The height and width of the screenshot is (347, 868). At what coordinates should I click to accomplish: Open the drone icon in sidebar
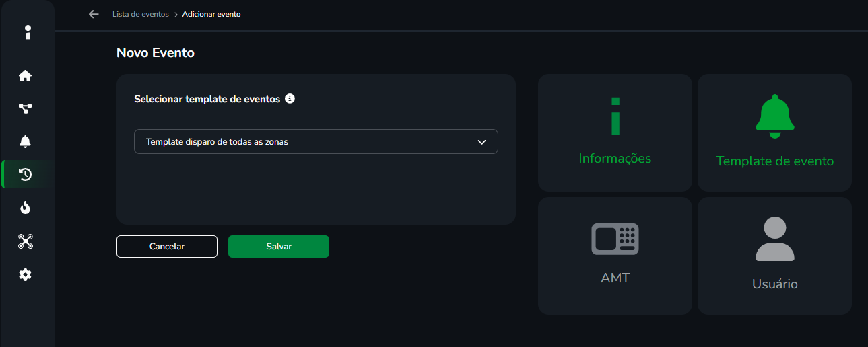[x=26, y=241]
